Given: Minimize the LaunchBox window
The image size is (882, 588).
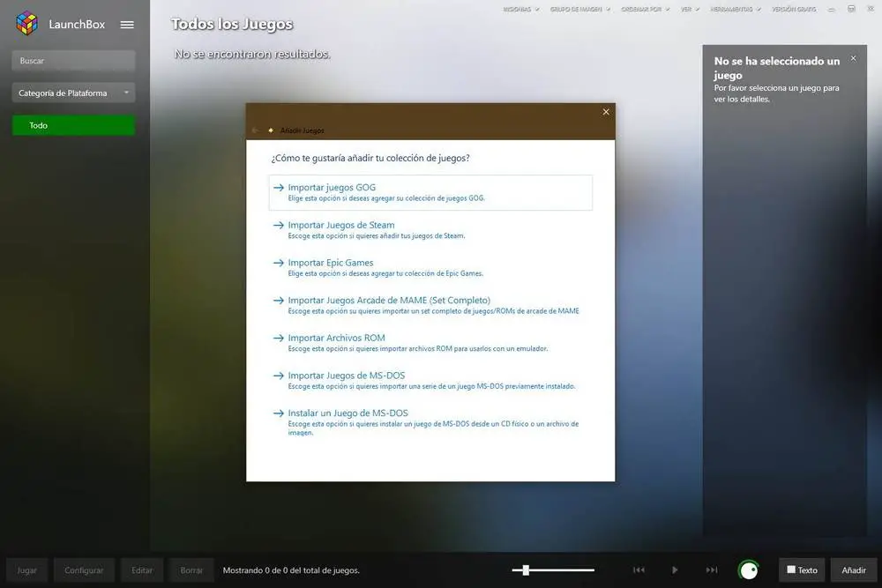Looking at the screenshot, I should (x=832, y=9).
